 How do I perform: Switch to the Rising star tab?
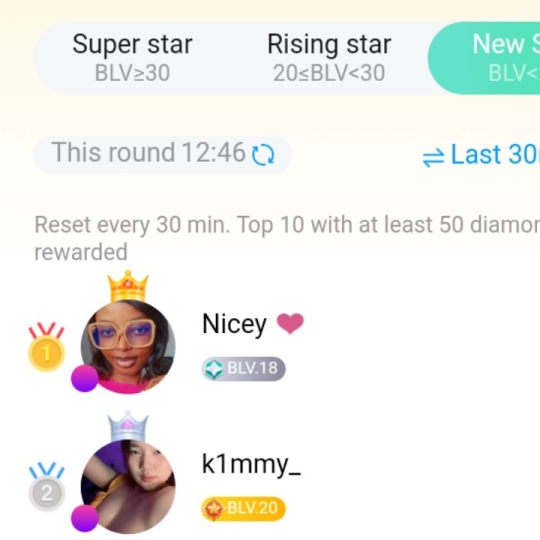point(329,58)
